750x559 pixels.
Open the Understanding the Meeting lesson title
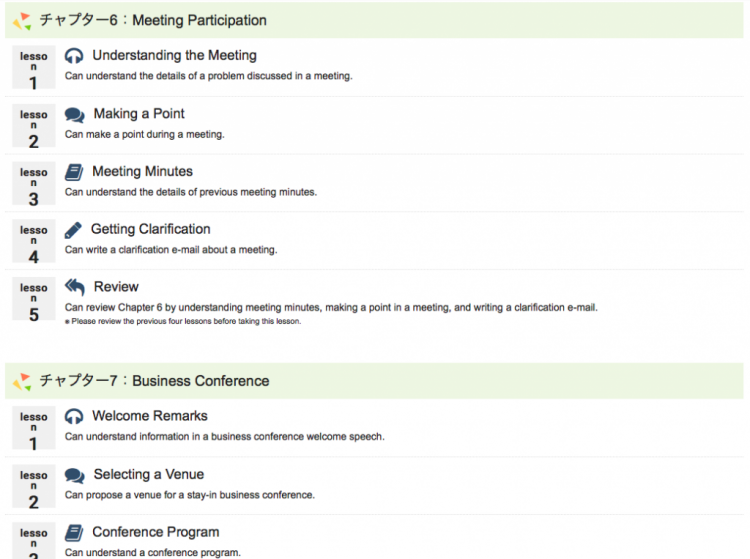point(175,55)
